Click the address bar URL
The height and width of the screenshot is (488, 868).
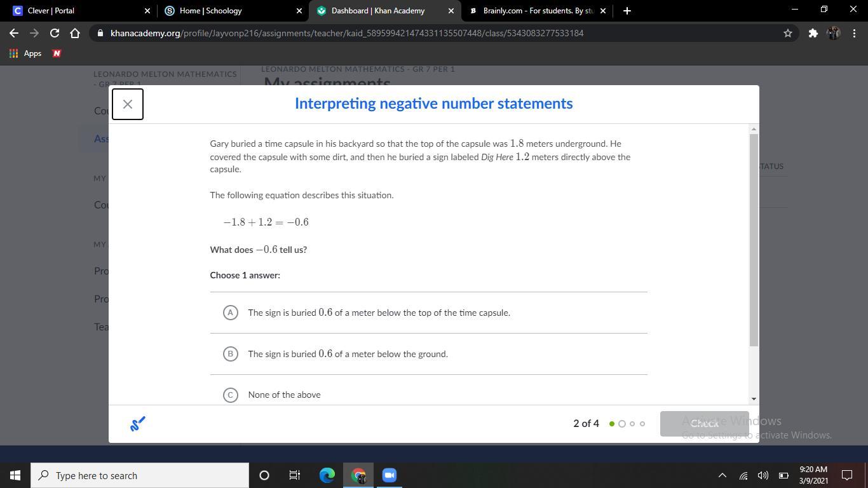[347, 33]
